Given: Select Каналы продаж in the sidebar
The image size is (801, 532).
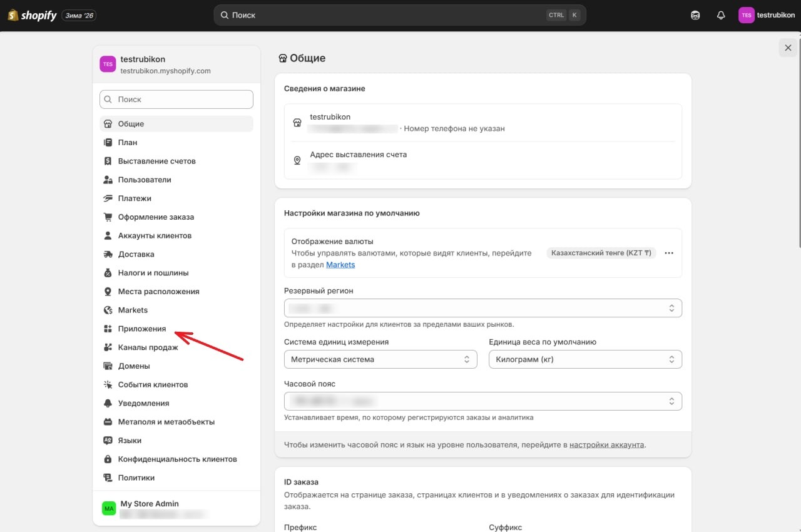Looking at the screenshot, I should (x=176, y=347).
